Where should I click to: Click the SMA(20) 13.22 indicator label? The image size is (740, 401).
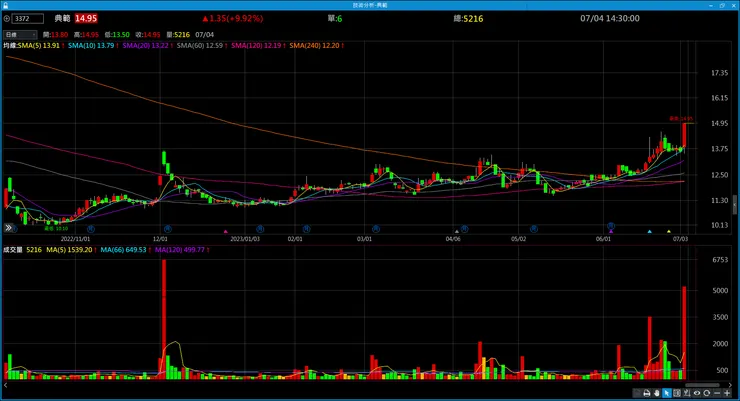(x=145, y=46)
